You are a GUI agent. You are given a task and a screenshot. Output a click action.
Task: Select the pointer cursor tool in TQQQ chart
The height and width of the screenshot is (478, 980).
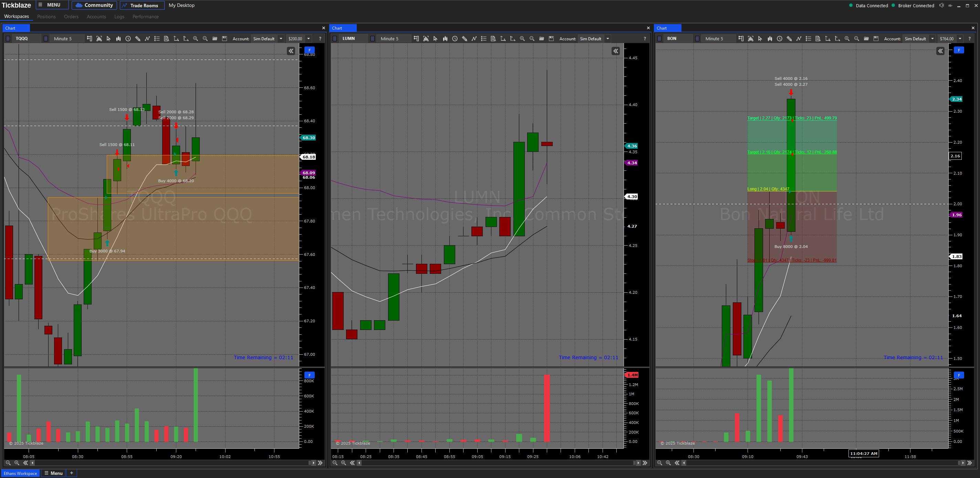108,39
